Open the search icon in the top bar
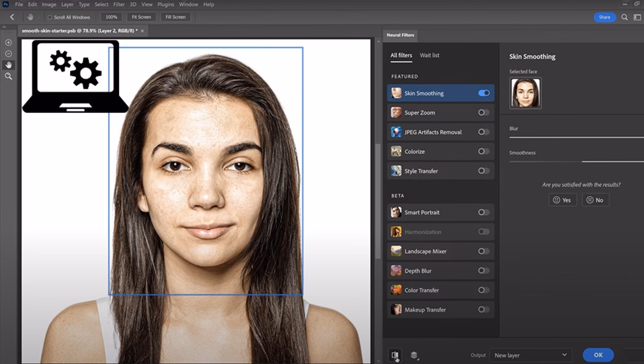This screenshot has height=364, width=644. [624, 17]
